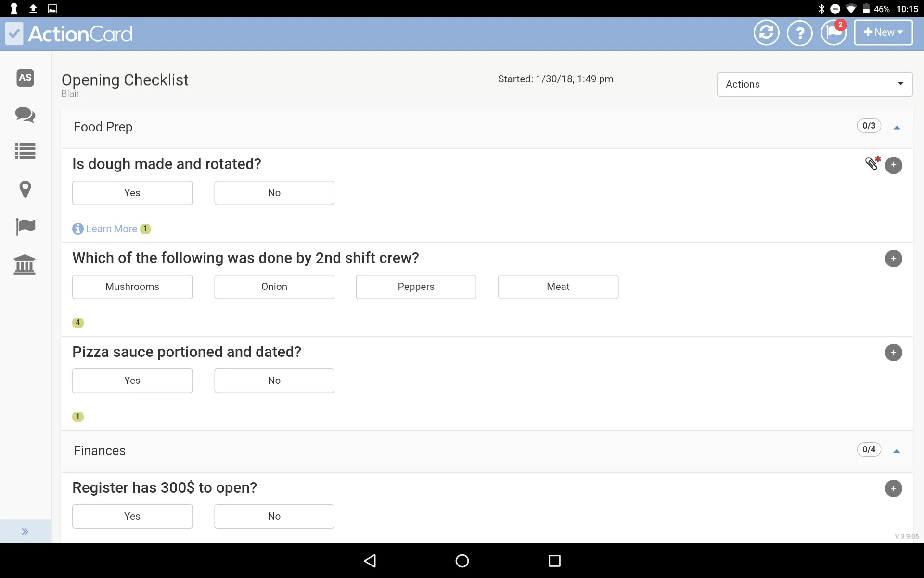This screenshot has height=578, width=924.
Task: Click the ActionCard home icon
Action: click(14, 33)
